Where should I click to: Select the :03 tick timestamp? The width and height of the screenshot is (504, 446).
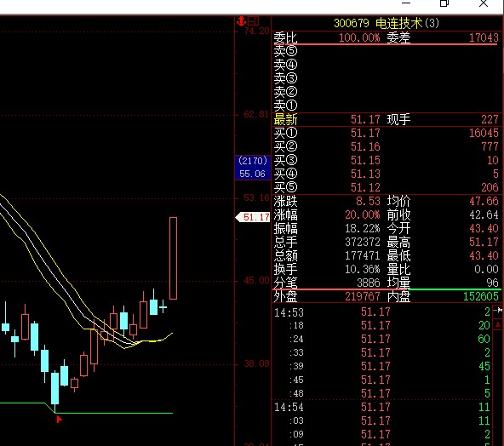295,420
